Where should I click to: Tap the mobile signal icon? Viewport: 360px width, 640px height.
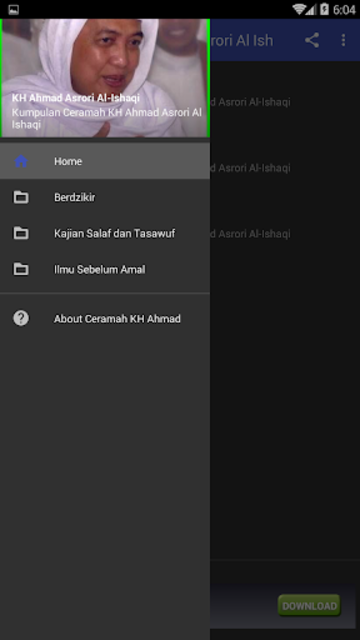(311, 9)
